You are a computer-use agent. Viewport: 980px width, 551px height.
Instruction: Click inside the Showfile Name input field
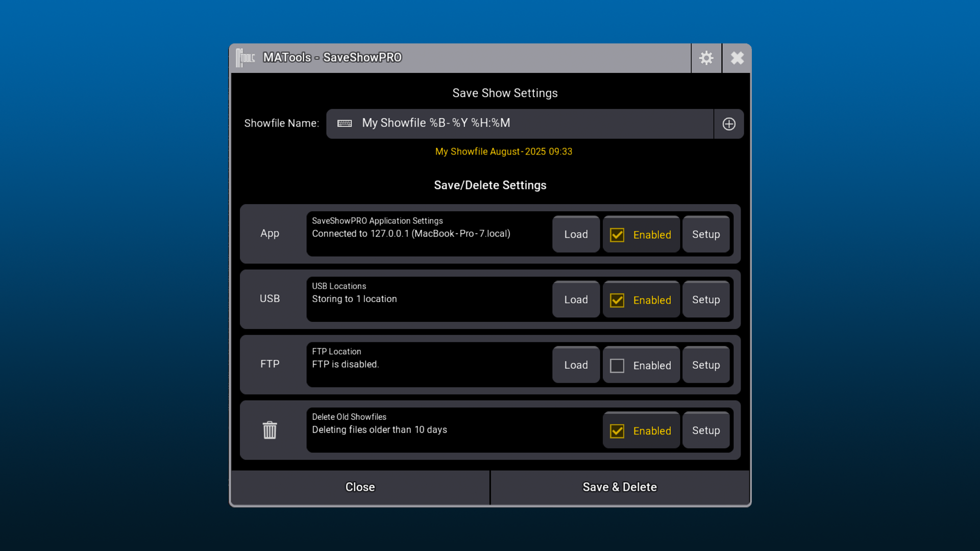510,123
